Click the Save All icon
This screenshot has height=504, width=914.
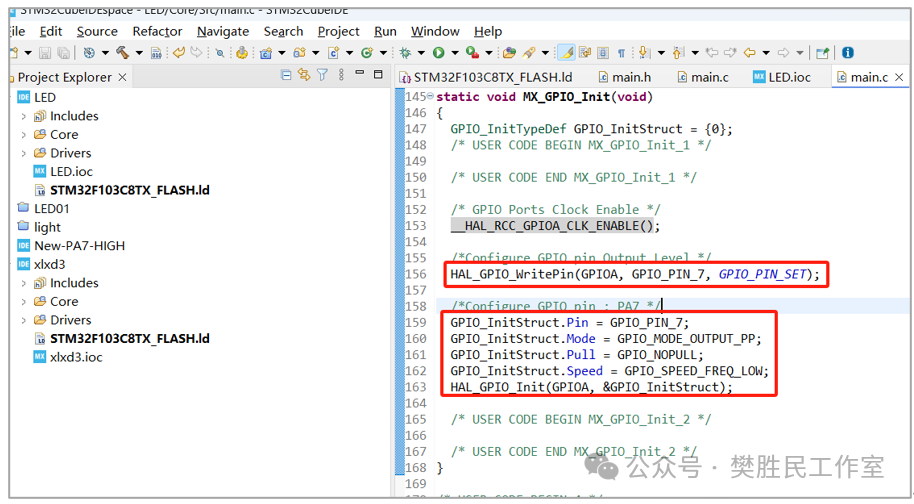(x=63, y=53)
